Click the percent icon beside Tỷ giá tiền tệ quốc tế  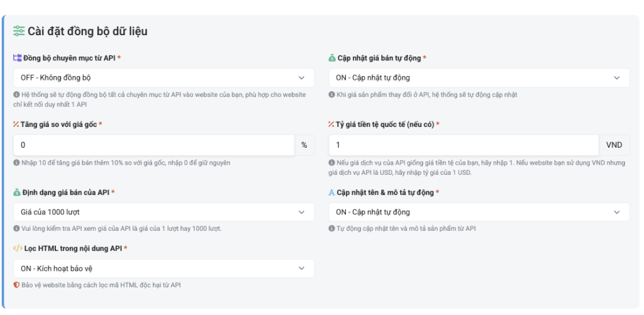click(x=331, y=124)
